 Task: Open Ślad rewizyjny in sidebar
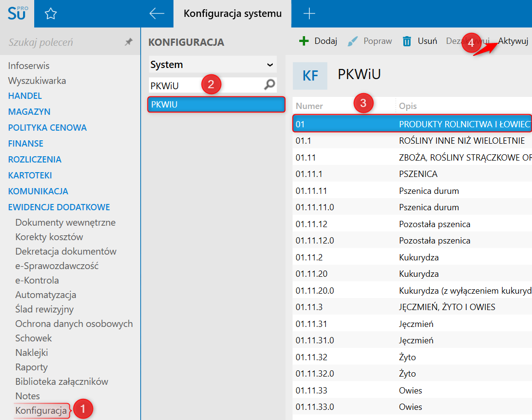44,309
